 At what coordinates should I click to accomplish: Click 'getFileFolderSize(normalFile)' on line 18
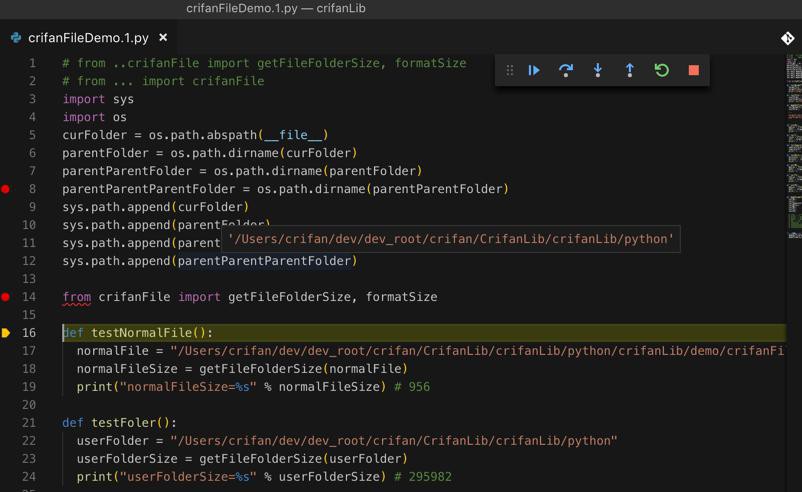tap(303, 369)
